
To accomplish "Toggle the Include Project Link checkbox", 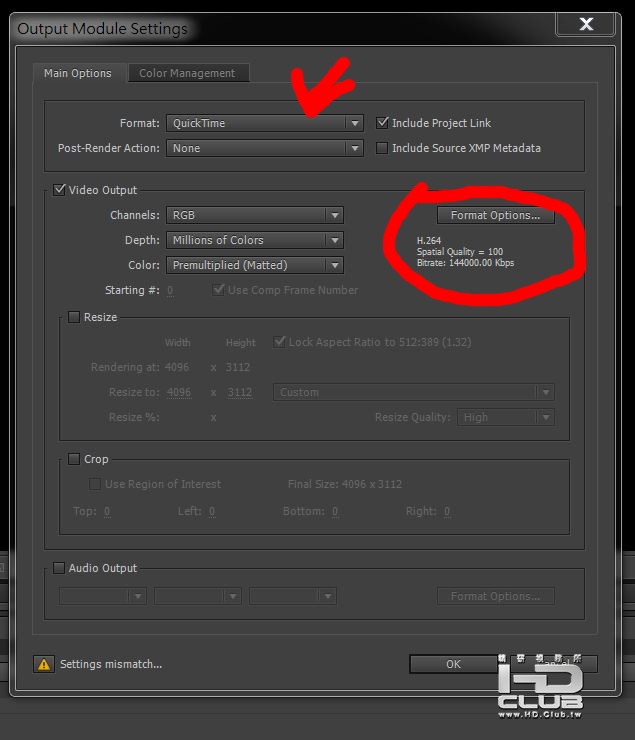I will (382, 123).
